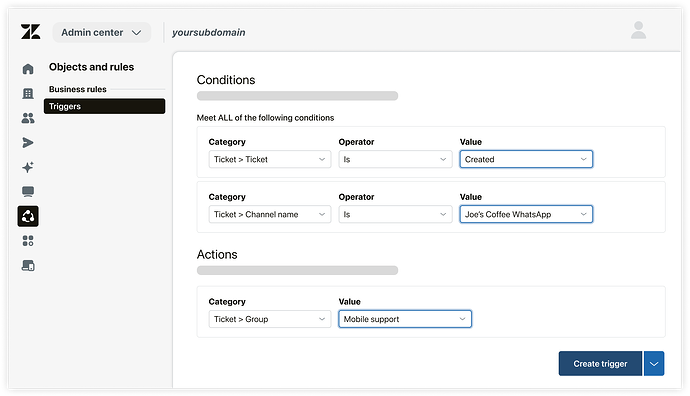Open the Operator dropdown for Channel name
This screenshot has width=690, height=396.
tap(395, 214)
